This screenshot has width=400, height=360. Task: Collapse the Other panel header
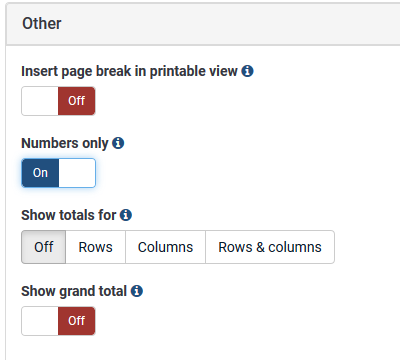click(203, 24)
